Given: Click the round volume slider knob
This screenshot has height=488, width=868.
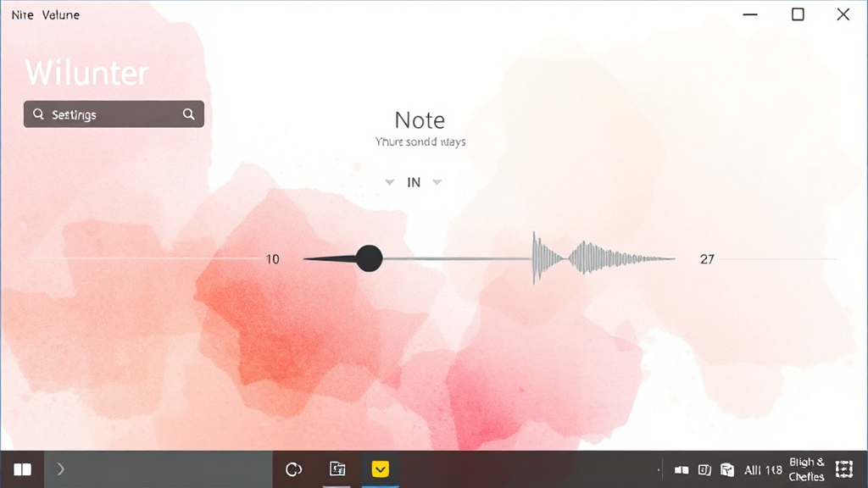Looking at the screenshot, I should (x=370, y=258).
